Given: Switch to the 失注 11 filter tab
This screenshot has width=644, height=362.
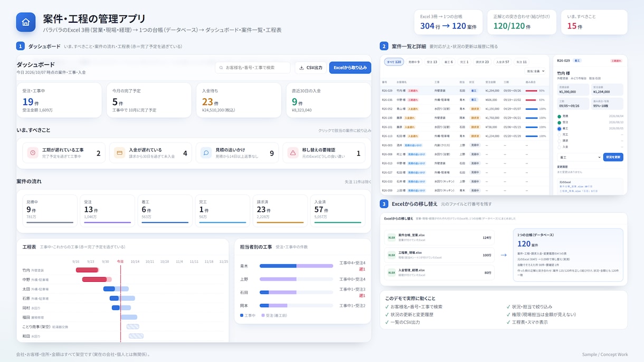Looking at the screenshot, I should [x=521, y=62].
